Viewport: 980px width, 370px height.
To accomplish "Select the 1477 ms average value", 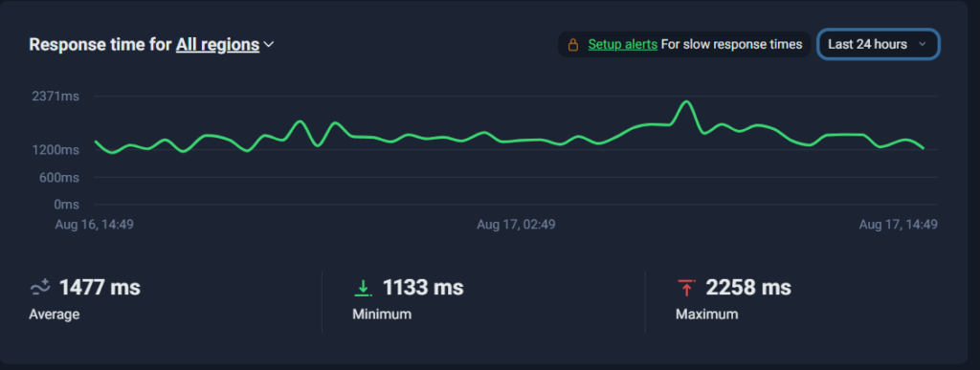I will 100,288.
